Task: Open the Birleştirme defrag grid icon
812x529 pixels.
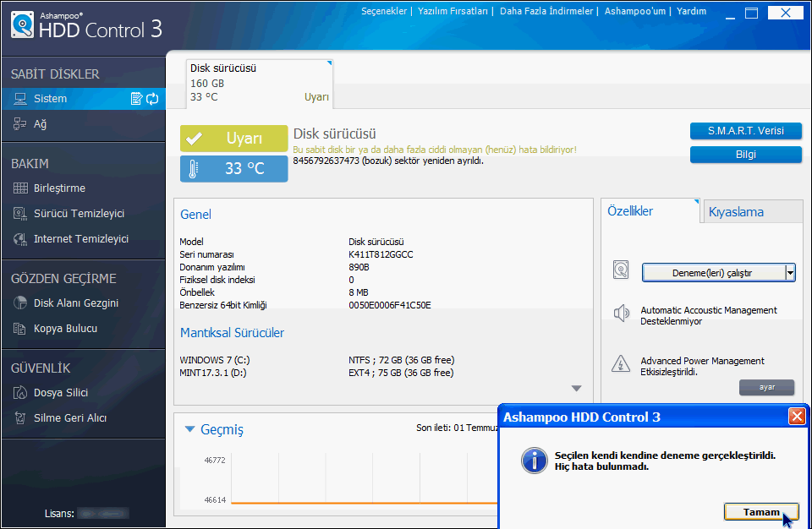Action: click(x=20, y=188)
